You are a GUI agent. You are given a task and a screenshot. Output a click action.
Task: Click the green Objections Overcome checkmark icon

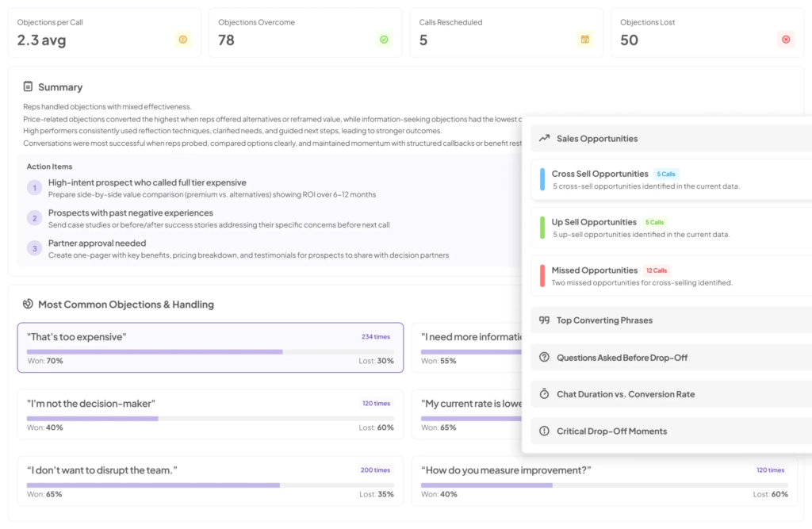[x=384, y=40]
